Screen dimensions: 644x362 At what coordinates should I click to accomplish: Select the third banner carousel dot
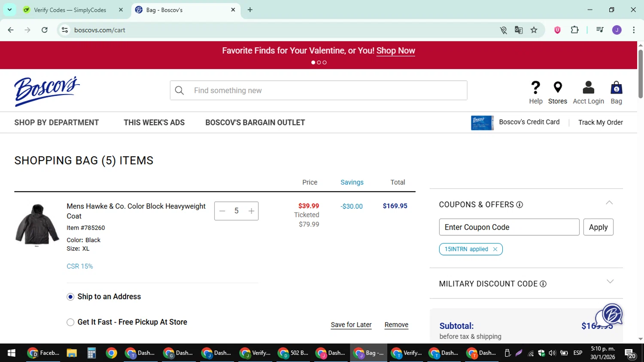click(x=325, y=63)
